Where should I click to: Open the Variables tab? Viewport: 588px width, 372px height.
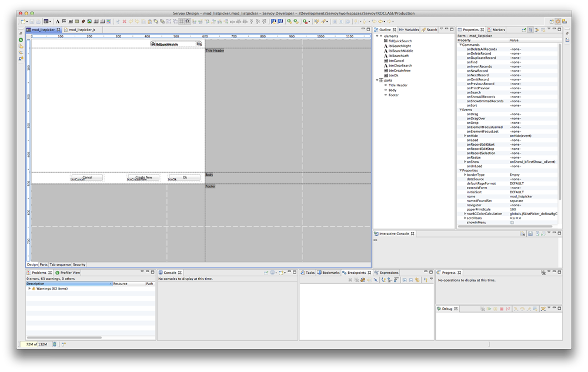[409, 29]
